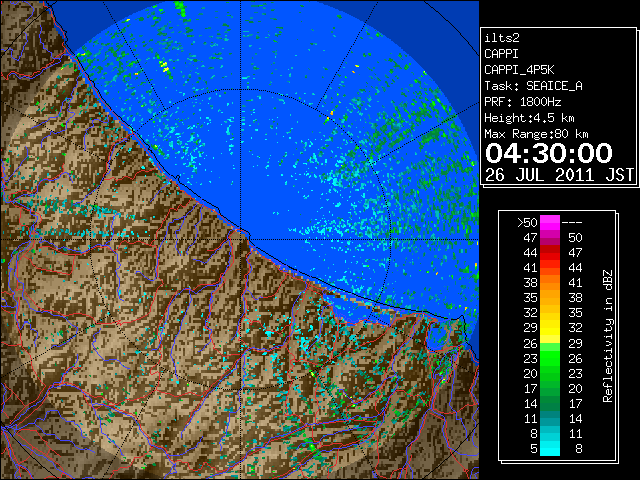Click the 'Reflectivity in dBZ' vertical label
Screen dimensions: 640x480
point(608,336)
